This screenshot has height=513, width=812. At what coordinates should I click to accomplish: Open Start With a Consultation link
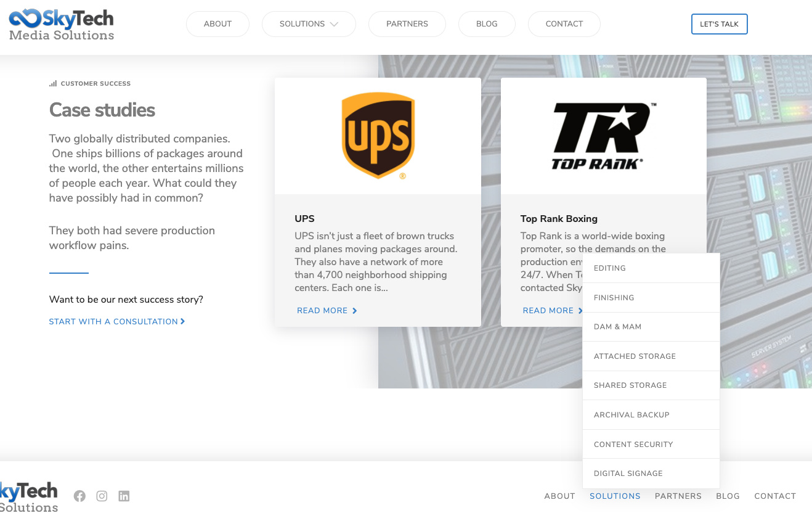(x=117, y=321)
